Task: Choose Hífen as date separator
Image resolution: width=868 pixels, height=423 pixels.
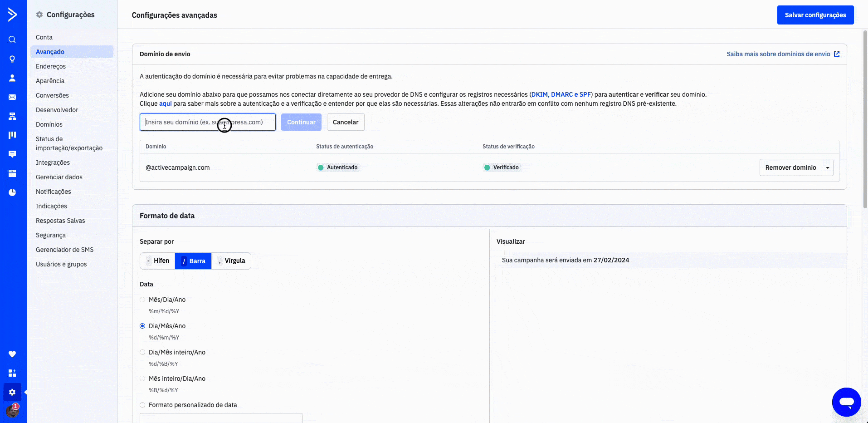Action: [x=157, y=261]
